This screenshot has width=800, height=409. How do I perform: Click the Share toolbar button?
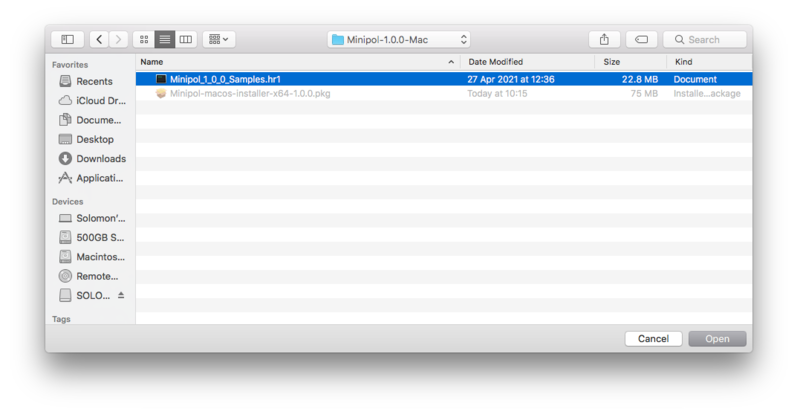click(x=604, y=39)
